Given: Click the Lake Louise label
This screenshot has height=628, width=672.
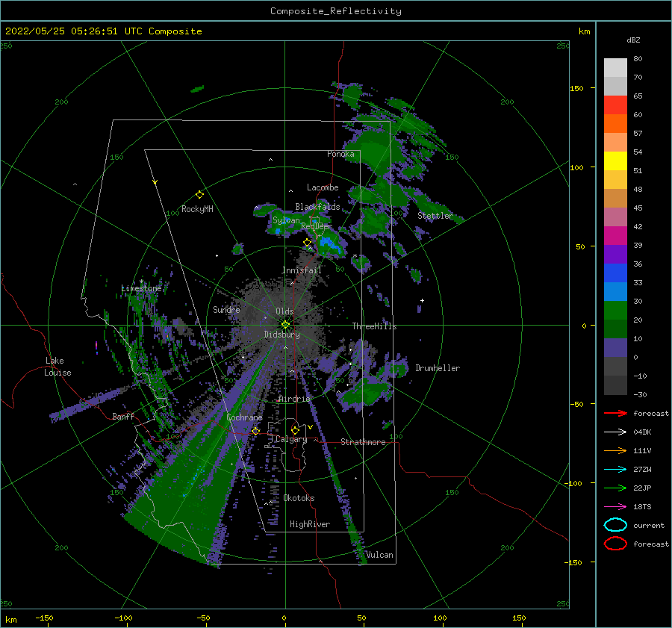Looking at the screenshot, I should pyautogui.click(x=58, y=367).
